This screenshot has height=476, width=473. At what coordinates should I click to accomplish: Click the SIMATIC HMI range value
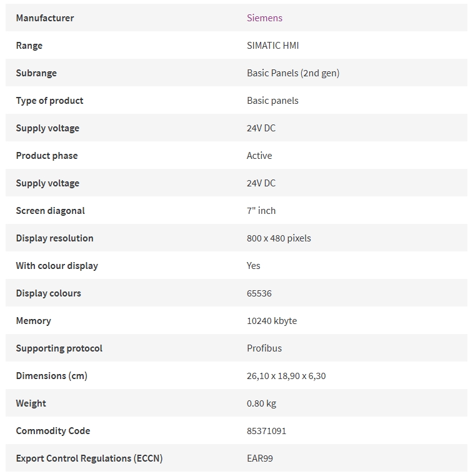[x=272, y=46]
